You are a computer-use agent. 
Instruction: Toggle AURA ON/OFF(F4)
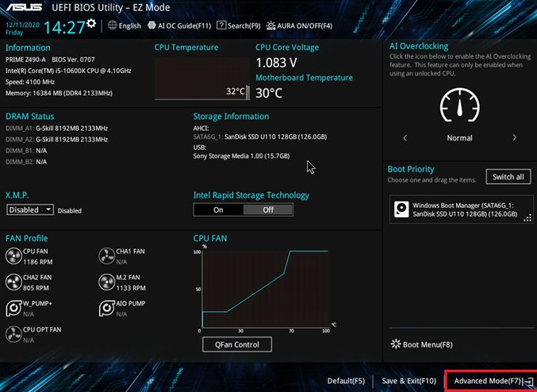tap(299, 25)
